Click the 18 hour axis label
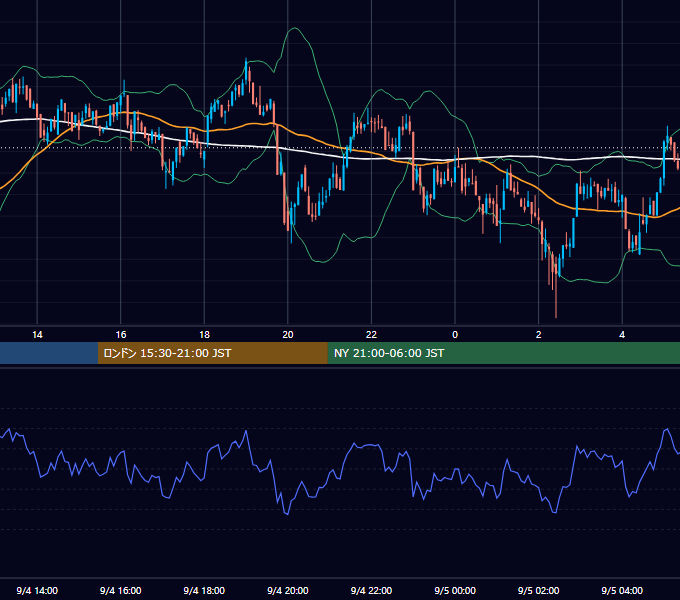Image resolution: width=680 pixels, height=600 pixels. point(204,335)
